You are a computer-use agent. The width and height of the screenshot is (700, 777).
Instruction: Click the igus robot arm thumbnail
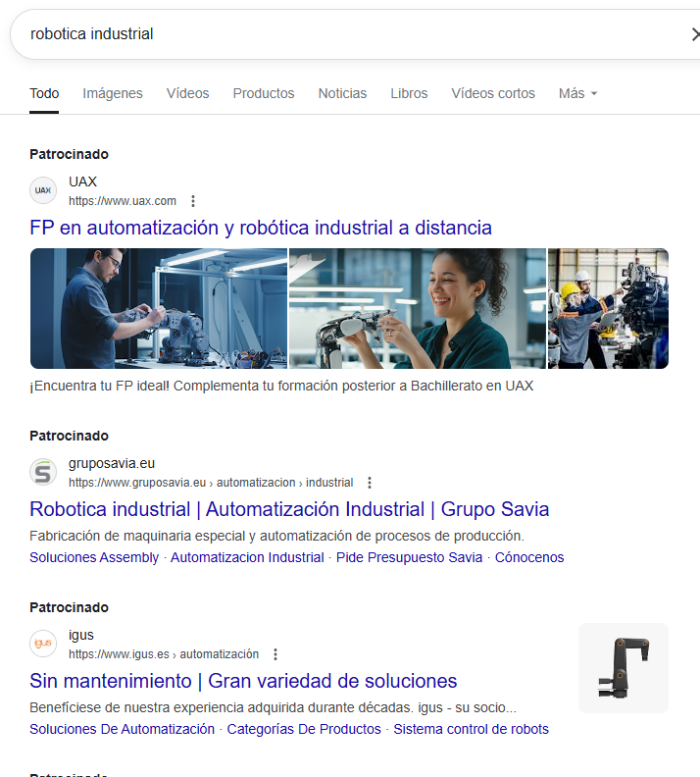click(x=624, y=668)
